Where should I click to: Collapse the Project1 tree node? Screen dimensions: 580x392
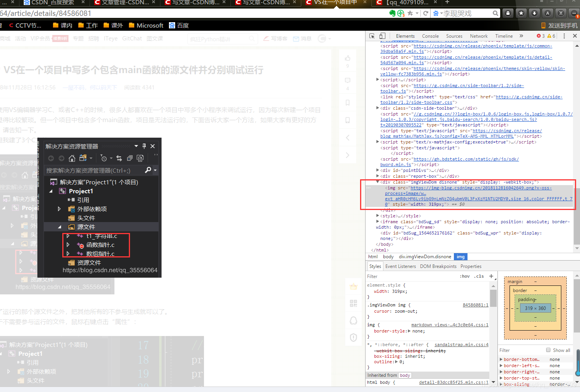pyautogui.click(x=51, y=191)
